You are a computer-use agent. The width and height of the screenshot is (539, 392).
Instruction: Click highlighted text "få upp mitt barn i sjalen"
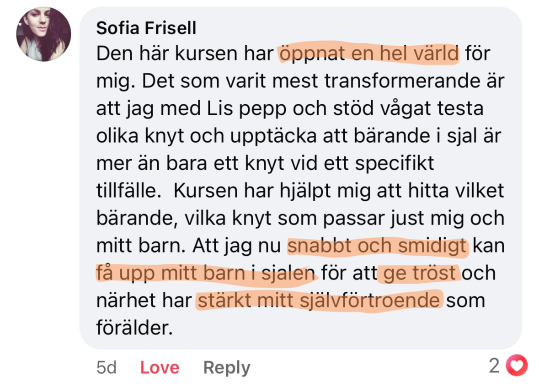point(205,274)
